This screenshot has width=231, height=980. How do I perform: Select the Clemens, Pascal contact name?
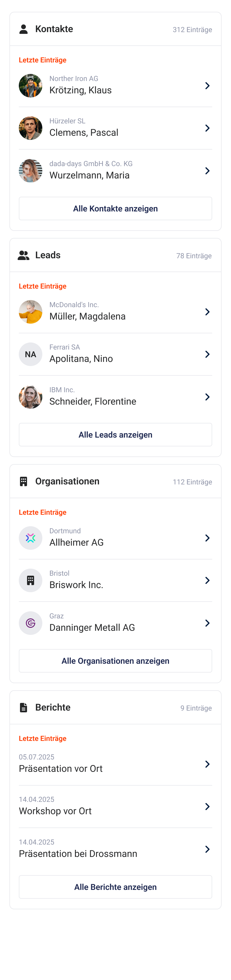click(83, 133)
